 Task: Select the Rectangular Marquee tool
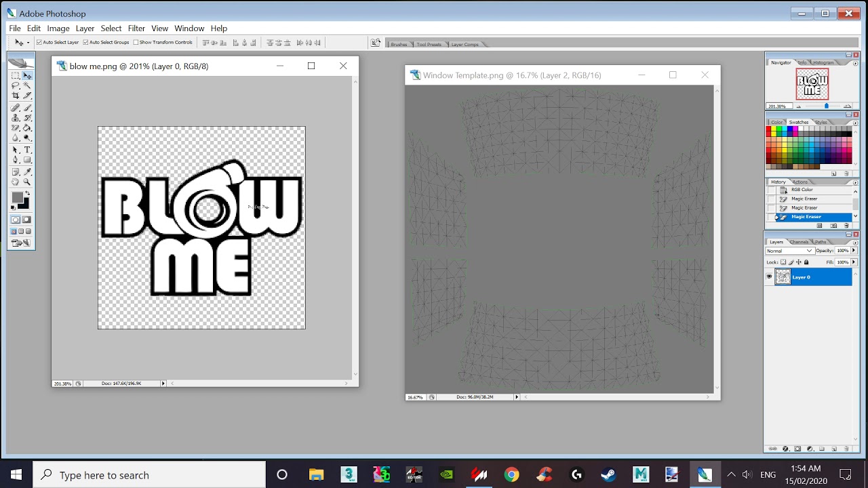[x=15, y=75]
